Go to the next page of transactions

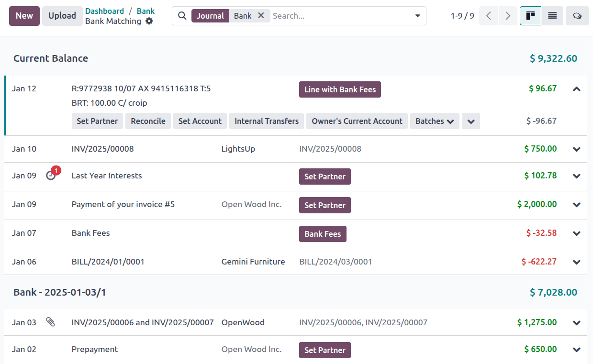(507, 16)
